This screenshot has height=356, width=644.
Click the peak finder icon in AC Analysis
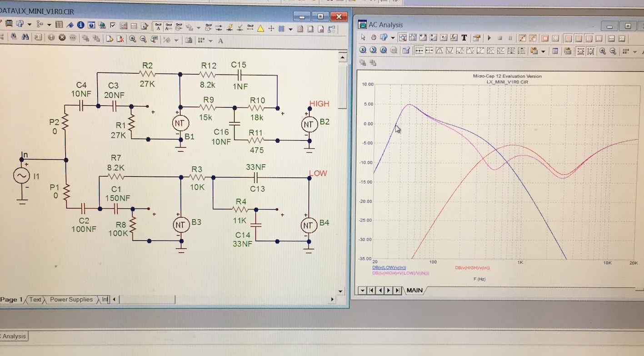[x=439, y=50]
